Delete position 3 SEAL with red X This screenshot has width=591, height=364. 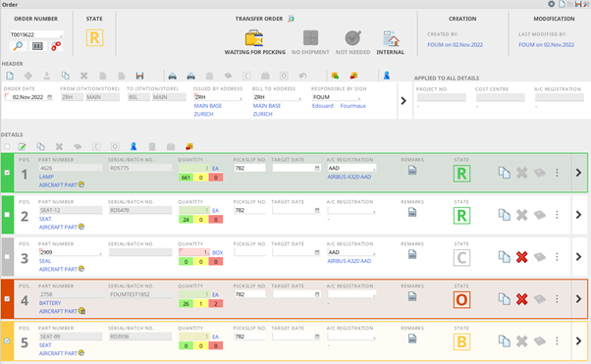click(x=521, y=257)
